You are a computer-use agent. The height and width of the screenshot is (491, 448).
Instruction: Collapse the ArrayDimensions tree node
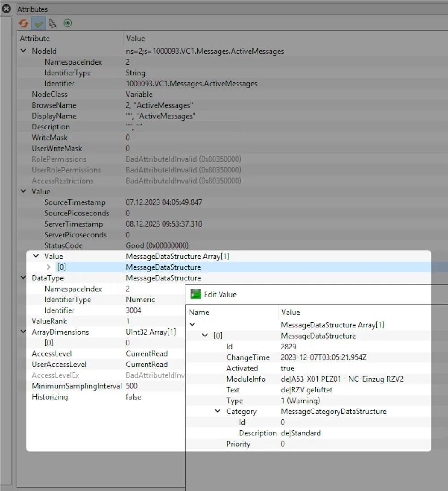tap(23, 332)
